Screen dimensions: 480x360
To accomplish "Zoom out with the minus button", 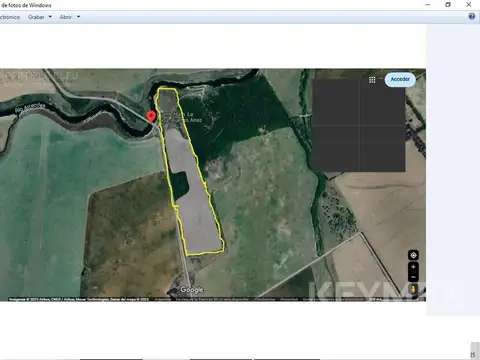I will pos(413,277).
